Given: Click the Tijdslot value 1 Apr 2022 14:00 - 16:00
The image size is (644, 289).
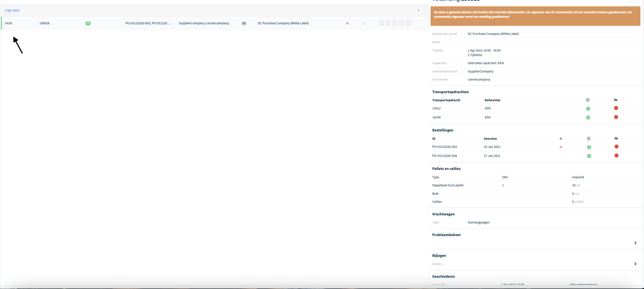Looking at the screenshot, I should pos(484,50).
